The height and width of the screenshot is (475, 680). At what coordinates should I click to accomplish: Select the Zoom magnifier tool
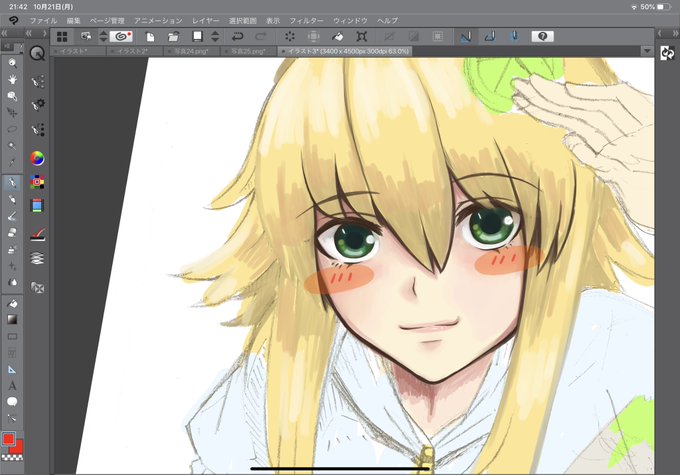tap(12, 63)
